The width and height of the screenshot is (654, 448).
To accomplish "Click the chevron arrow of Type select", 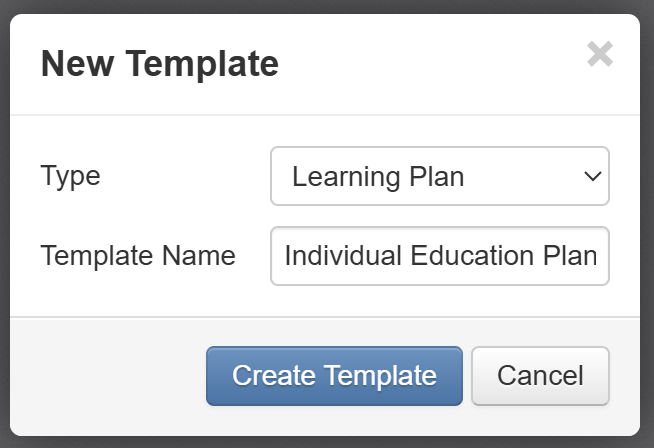I will point(592,177).
